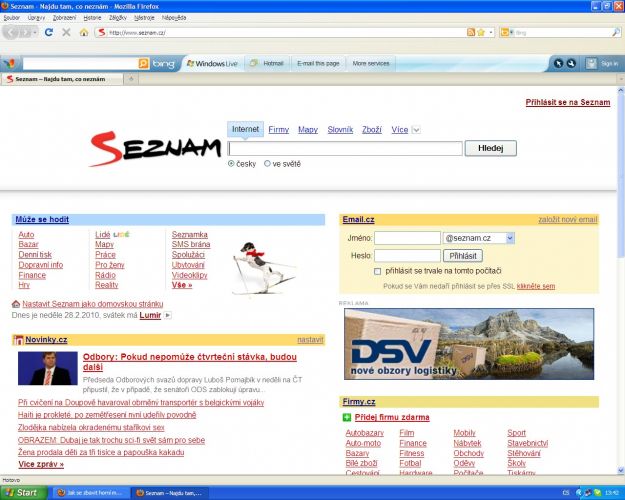Open the Více zpráv link
Viewport: 625px width, 500px height.
pos(41,465)
